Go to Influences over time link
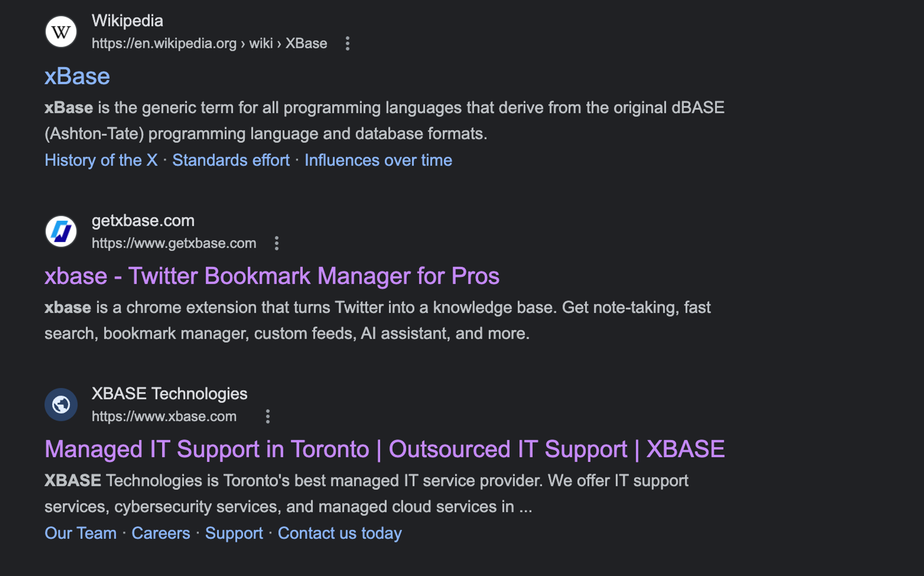 [378, 160]
